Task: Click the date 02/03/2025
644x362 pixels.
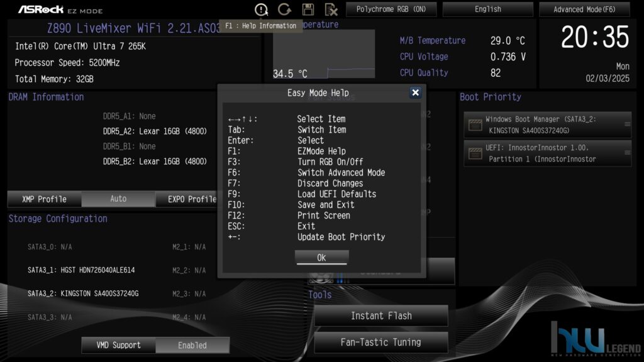Action: (x=608, y=79)
